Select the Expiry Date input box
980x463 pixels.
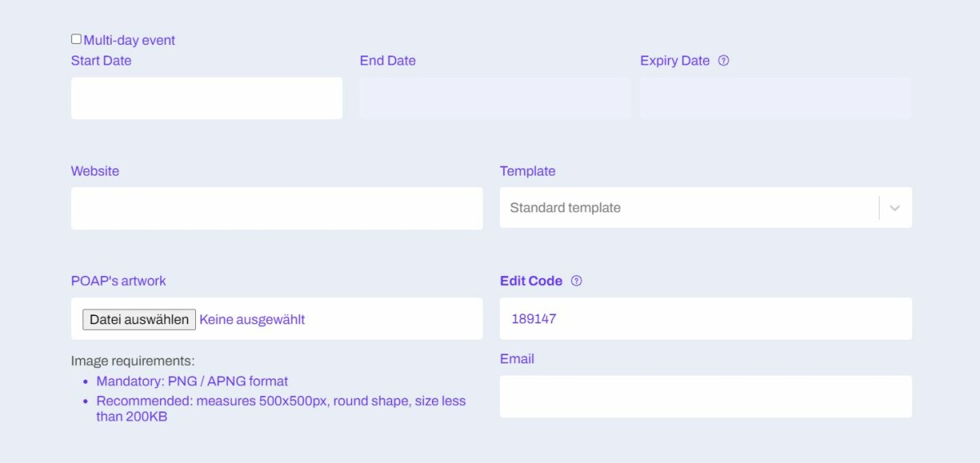pos(775,98)
